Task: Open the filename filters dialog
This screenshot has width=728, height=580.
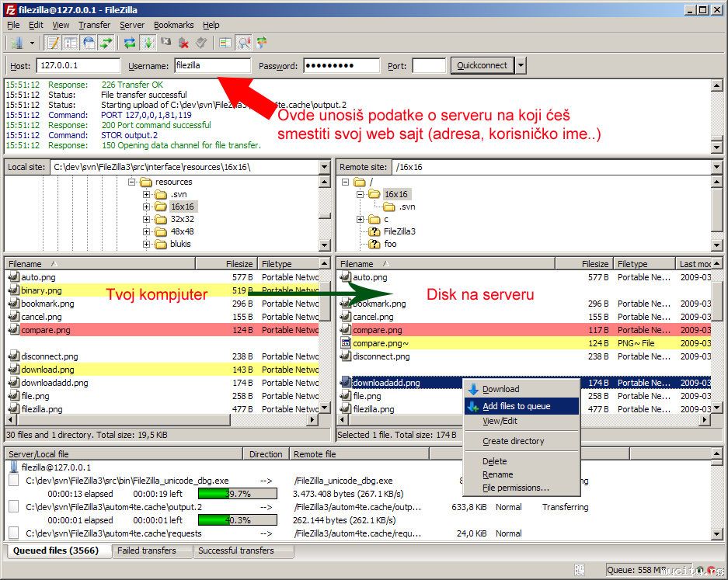Action: [225, 43]
